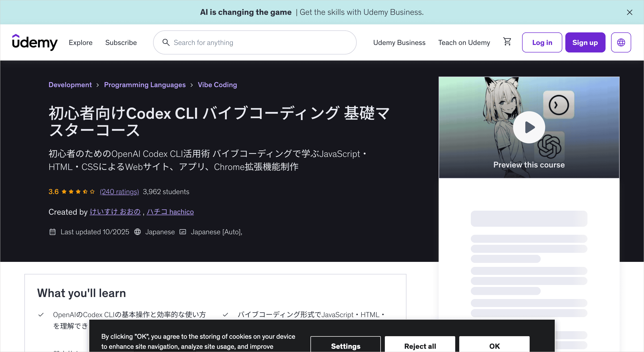Open Udemy Business link
This screenshot has height=352, width=644.
[x=399, y=43]
